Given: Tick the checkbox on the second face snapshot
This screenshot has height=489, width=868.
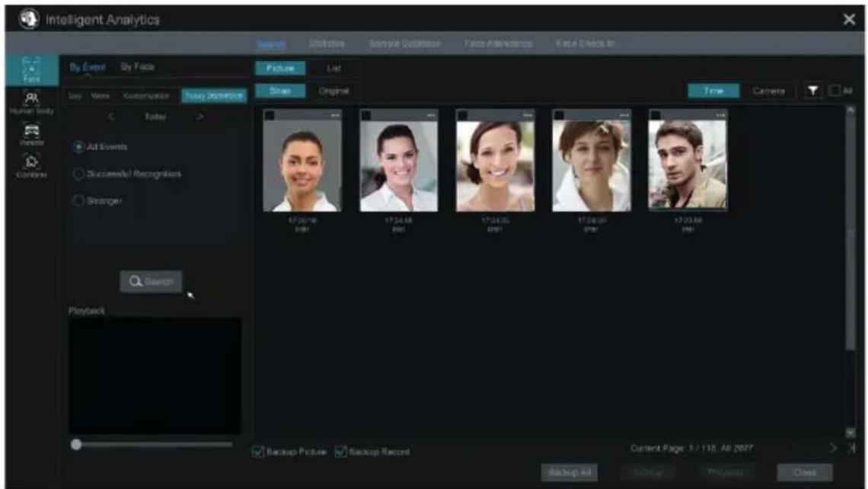Looking at the screenshot, I should [x=366, y=115].
